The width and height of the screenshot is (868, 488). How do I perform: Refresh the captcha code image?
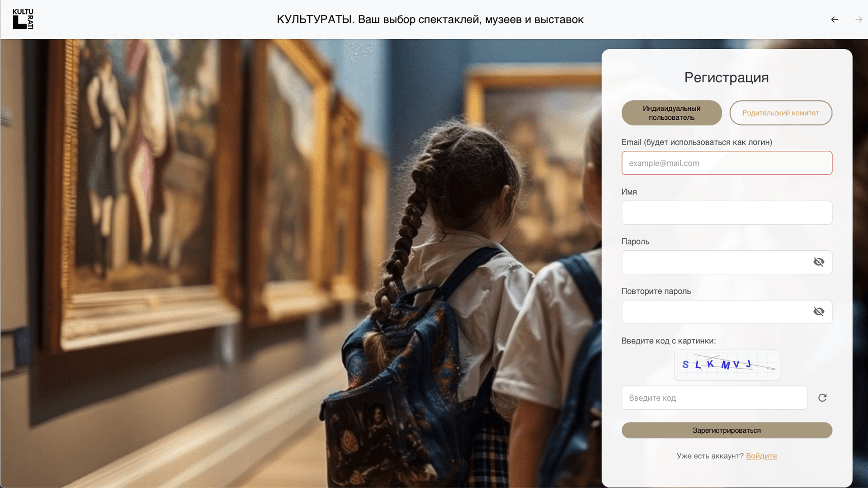822,398
